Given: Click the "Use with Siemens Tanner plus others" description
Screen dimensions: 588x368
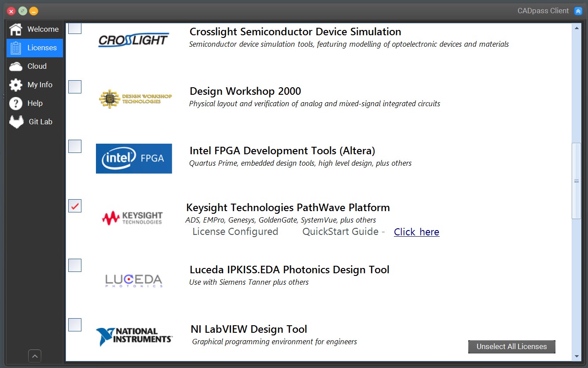Looking at the screenshot, I should coord(249,282).
